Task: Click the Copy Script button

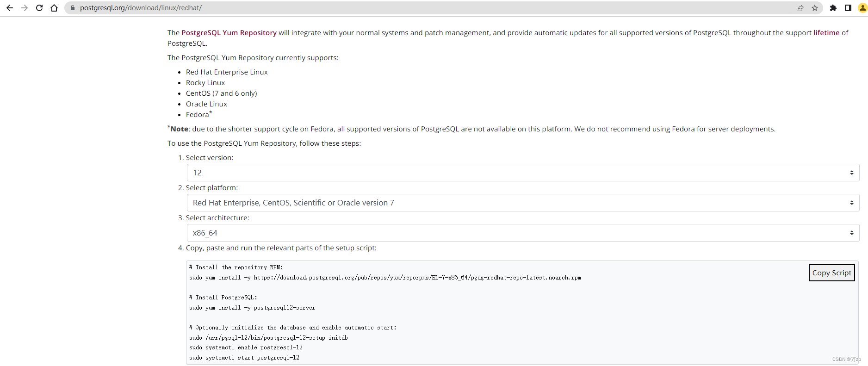Action: 831,273
